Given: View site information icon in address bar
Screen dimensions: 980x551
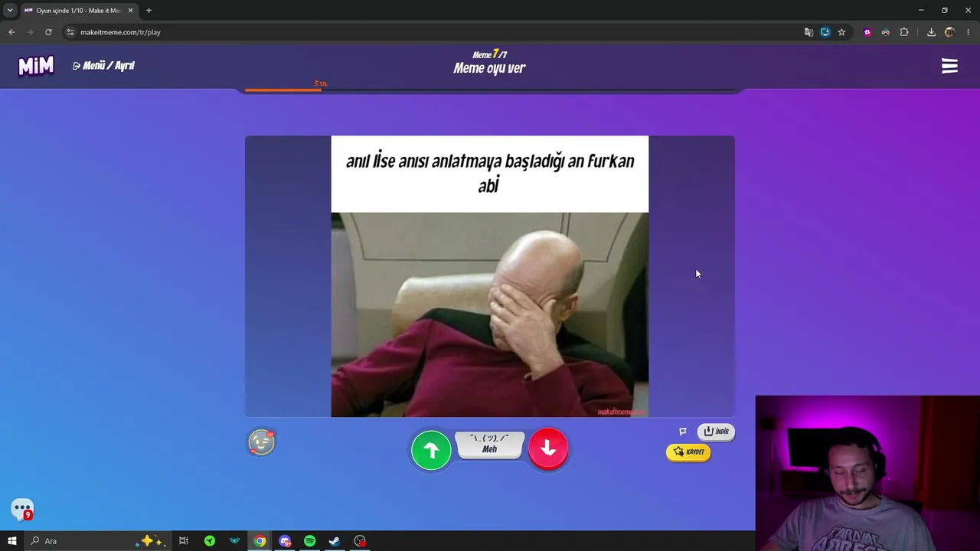Looking at the screenshot, I should (70, 32).
